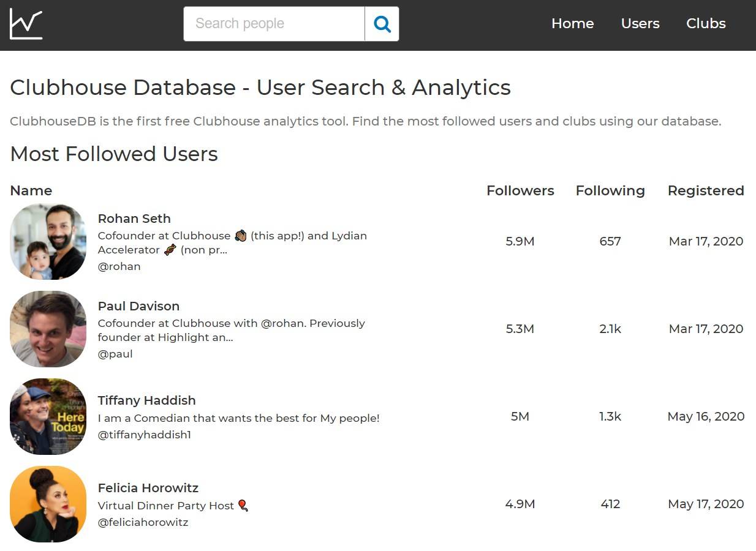
Task: Open the Home menu item
Action: pos(572,23)
